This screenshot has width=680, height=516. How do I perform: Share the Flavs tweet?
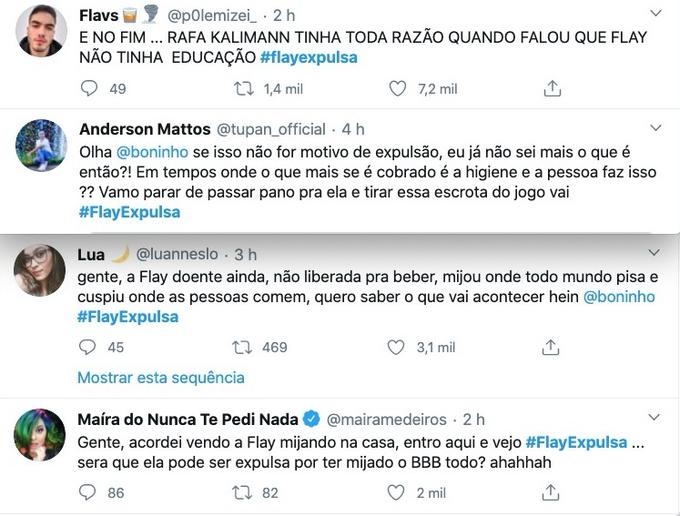coord(552,89)
